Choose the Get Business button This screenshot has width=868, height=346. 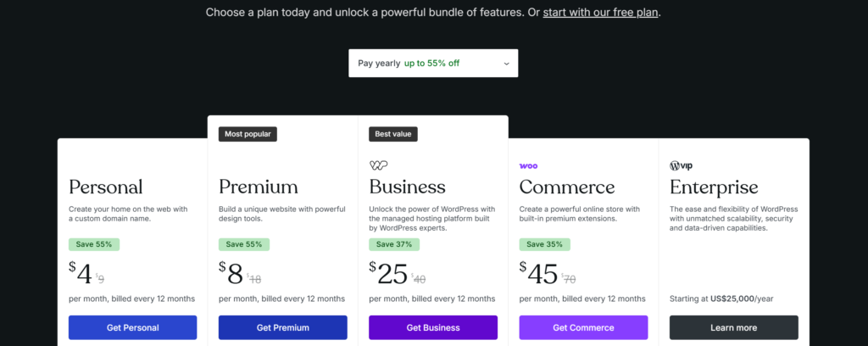[433, 327]
